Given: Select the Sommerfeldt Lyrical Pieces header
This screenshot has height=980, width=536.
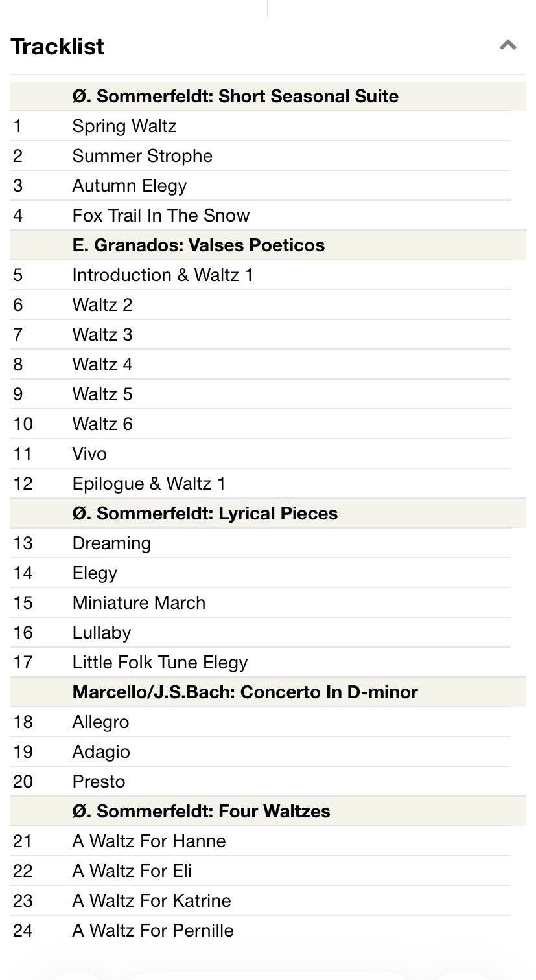Looking at the screenshot, I should pyautogui.click(x=268, y=513).
